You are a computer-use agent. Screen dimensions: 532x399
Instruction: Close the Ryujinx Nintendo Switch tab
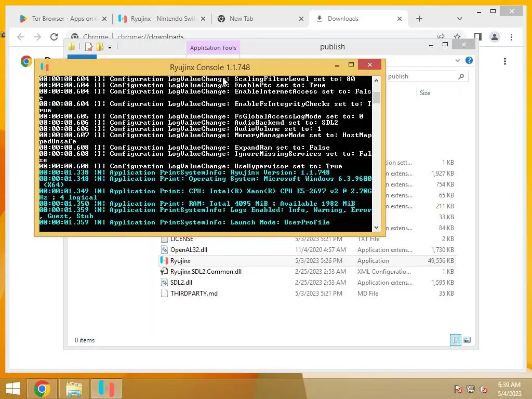(203, 19)
